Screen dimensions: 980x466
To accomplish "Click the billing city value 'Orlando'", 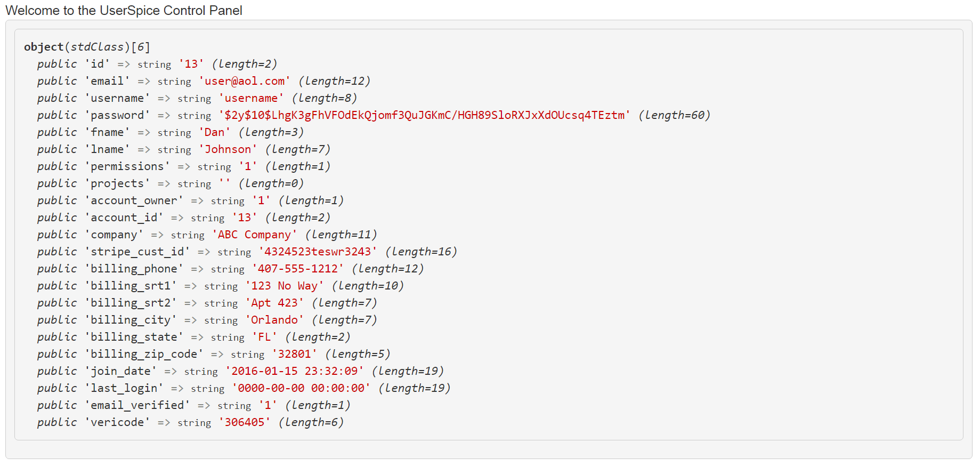I will pyautogui.click(x=274, y=320).
